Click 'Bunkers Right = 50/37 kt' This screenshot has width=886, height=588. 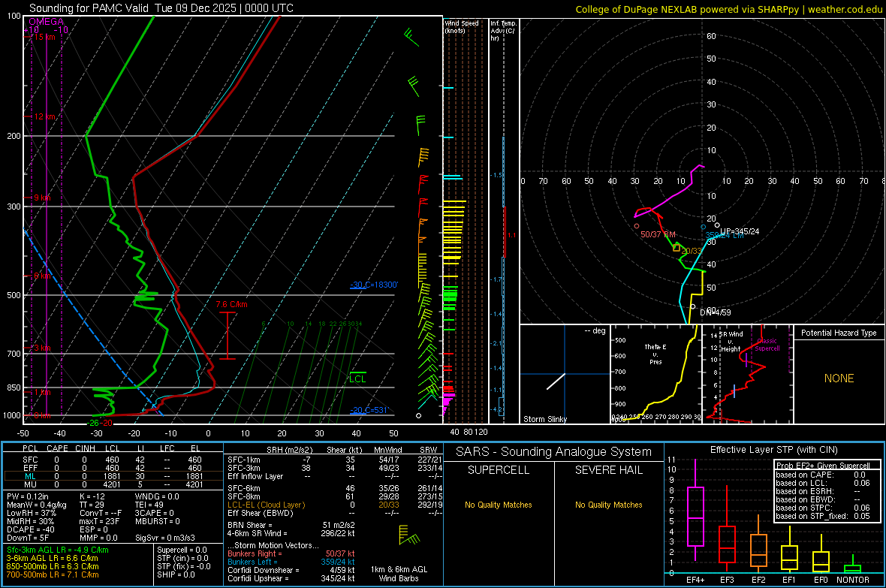(291, 554)
